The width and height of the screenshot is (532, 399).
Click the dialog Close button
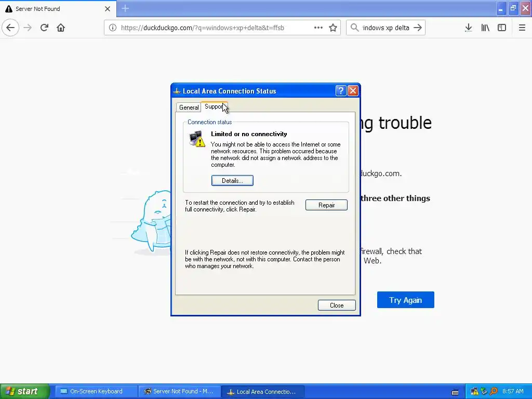337,305
